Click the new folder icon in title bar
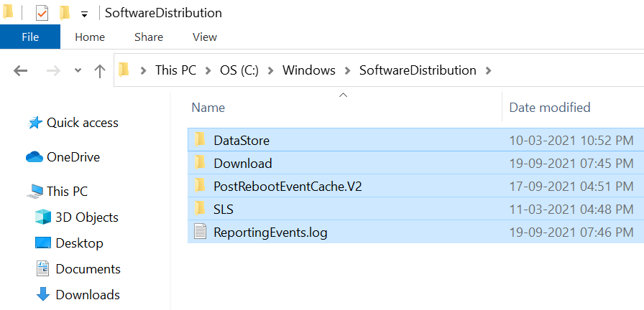 click(65, 13)
